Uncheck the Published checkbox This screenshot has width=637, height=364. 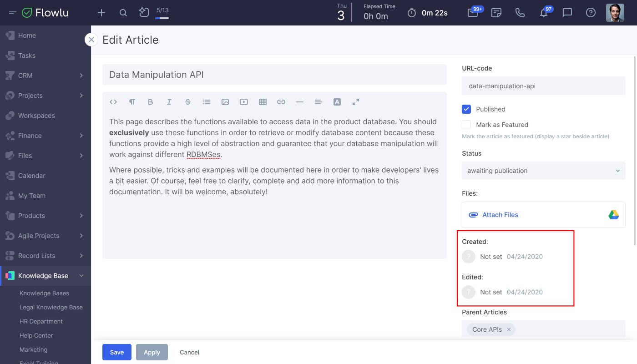(x=466, y=109)
